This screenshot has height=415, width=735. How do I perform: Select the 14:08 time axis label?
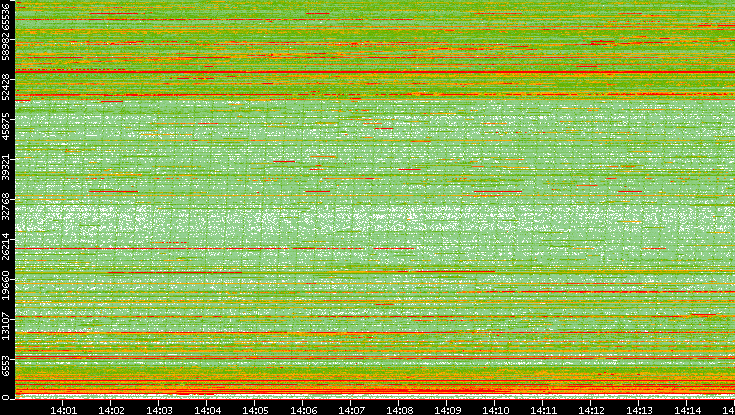[x=399, y=410]
